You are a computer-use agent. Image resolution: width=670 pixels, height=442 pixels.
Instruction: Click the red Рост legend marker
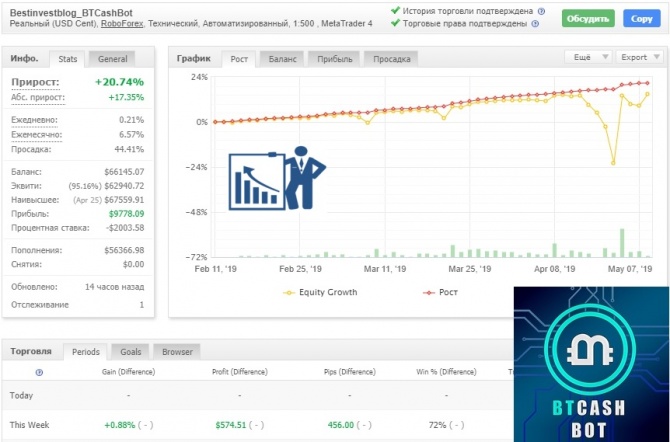(429, 293)
